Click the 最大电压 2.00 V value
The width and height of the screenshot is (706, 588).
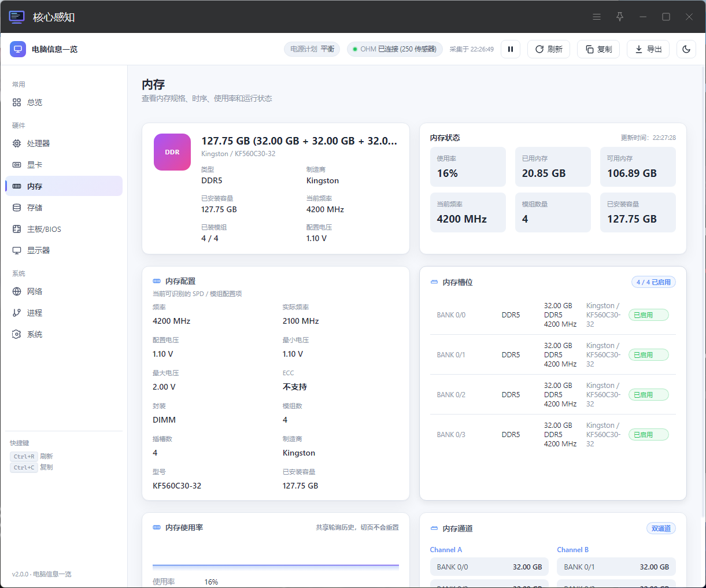click(164, 387)
